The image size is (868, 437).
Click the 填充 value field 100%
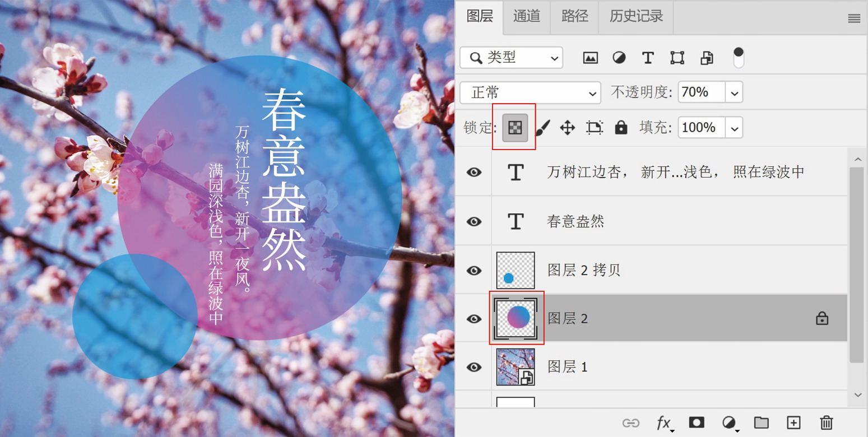point(702,128)
